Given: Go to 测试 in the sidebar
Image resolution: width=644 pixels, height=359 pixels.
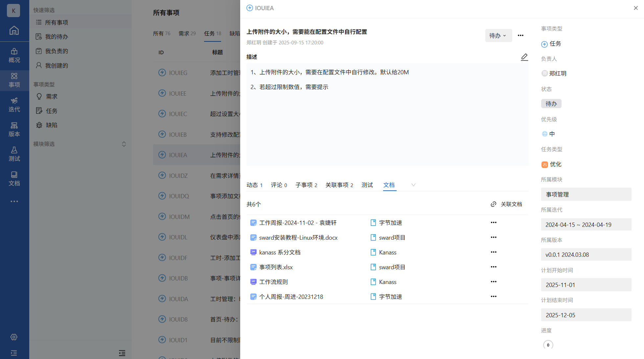Looking at the screenshot, I should click(14, 154).
